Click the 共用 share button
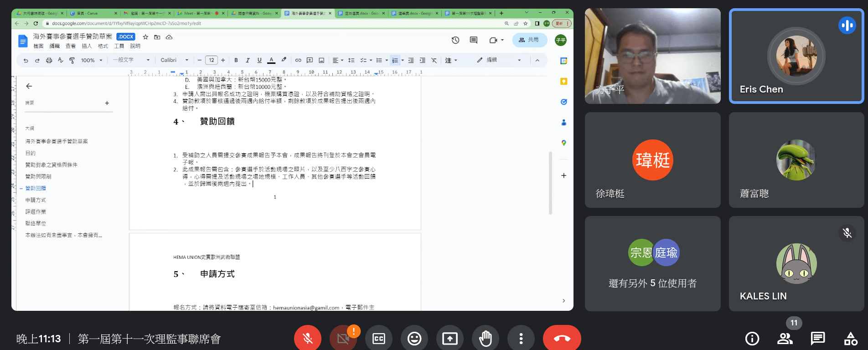 [x=529, y=40]
